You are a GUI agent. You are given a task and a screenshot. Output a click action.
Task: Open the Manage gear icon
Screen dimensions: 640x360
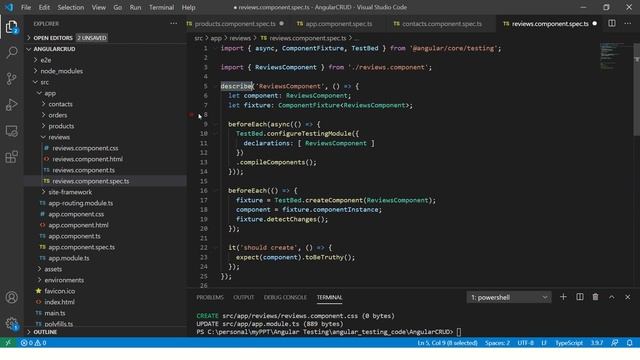[x=11, y=324]
